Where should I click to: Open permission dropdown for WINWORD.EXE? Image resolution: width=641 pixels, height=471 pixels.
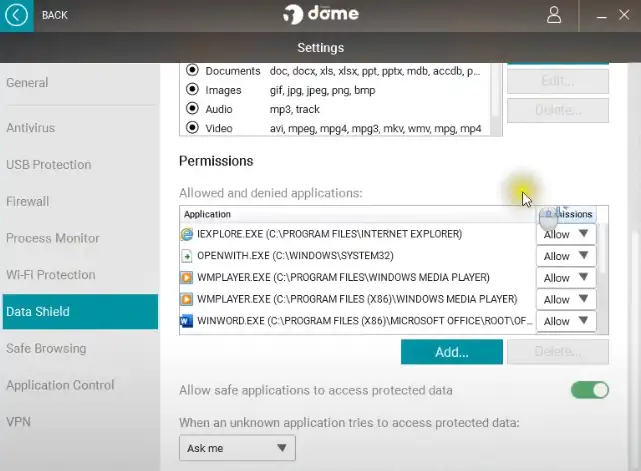[566, 321]
